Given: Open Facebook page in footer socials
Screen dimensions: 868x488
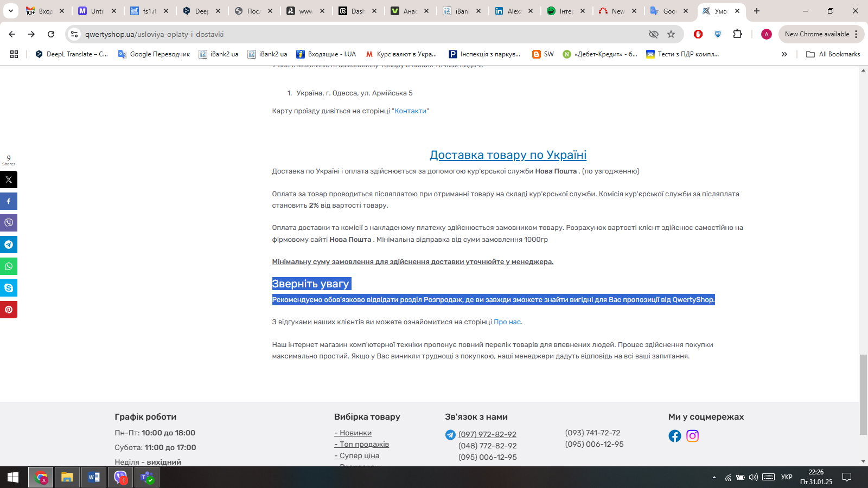Looking at the screenshot, I should tap(674, 436).
